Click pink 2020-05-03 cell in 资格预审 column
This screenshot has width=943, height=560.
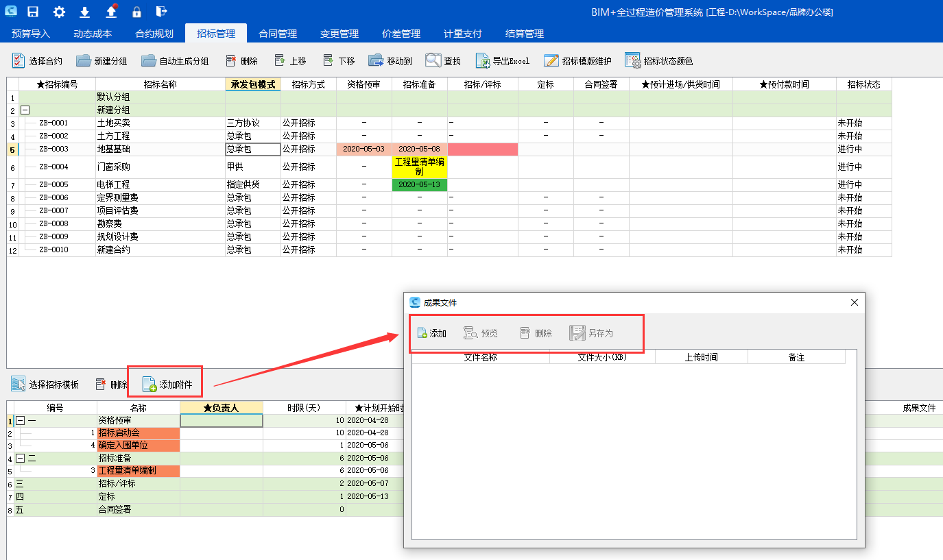364,149
